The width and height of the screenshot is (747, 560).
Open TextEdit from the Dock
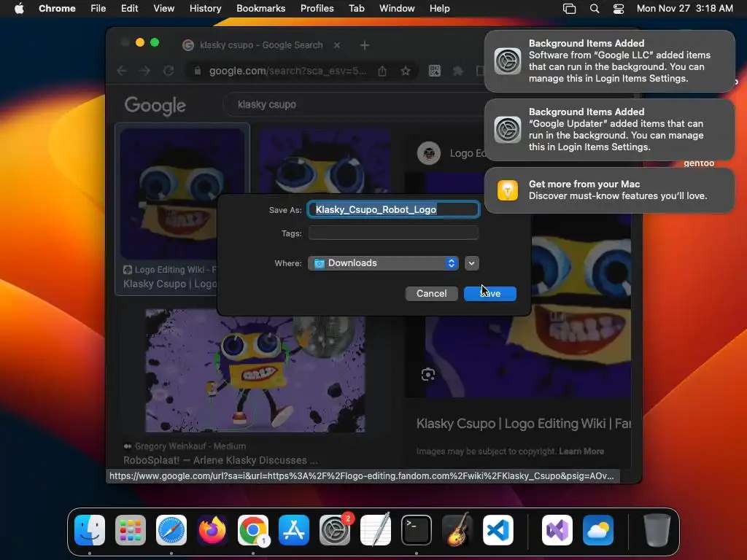click(376, 529)
